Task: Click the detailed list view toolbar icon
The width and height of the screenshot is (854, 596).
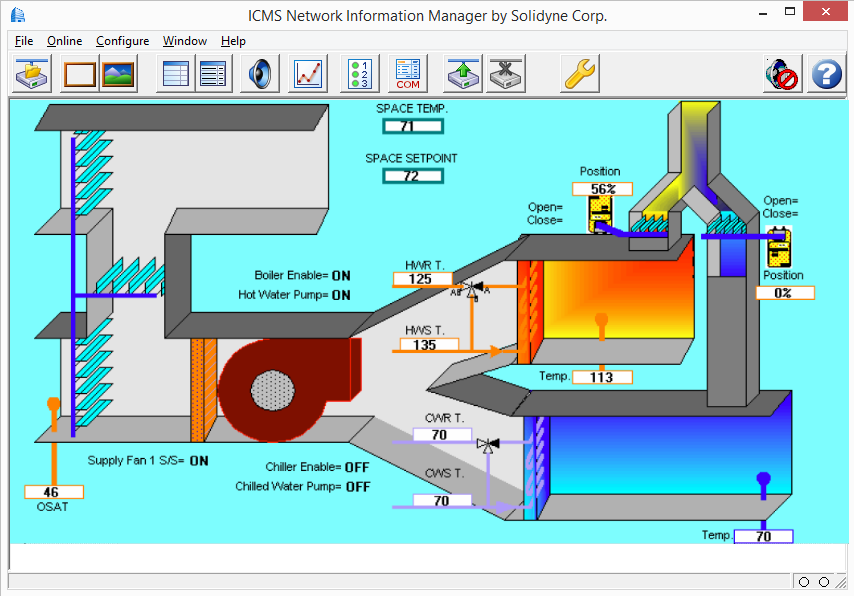Action: [213, 73]
